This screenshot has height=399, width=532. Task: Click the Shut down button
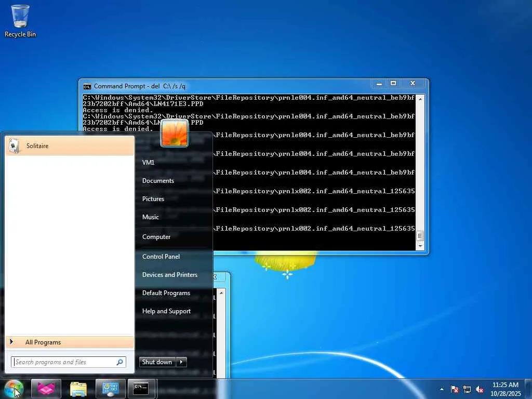click(157, 362)
